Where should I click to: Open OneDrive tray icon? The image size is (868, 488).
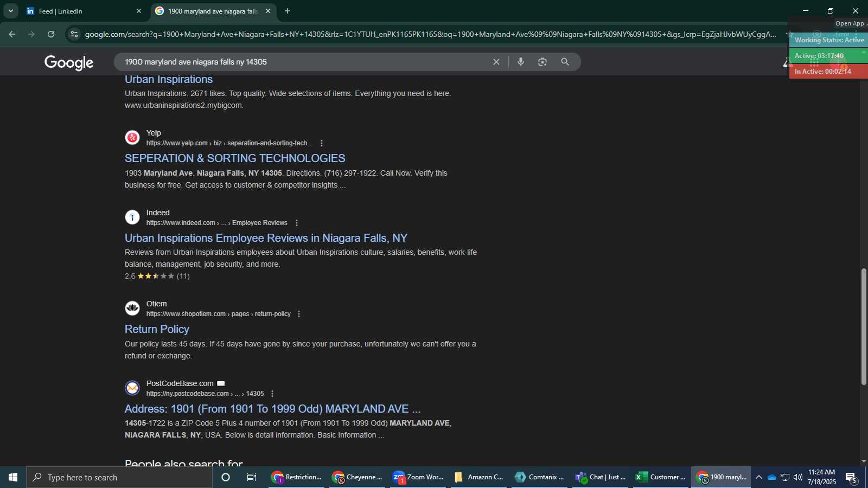pyautogui.click(x=771, y=477)
